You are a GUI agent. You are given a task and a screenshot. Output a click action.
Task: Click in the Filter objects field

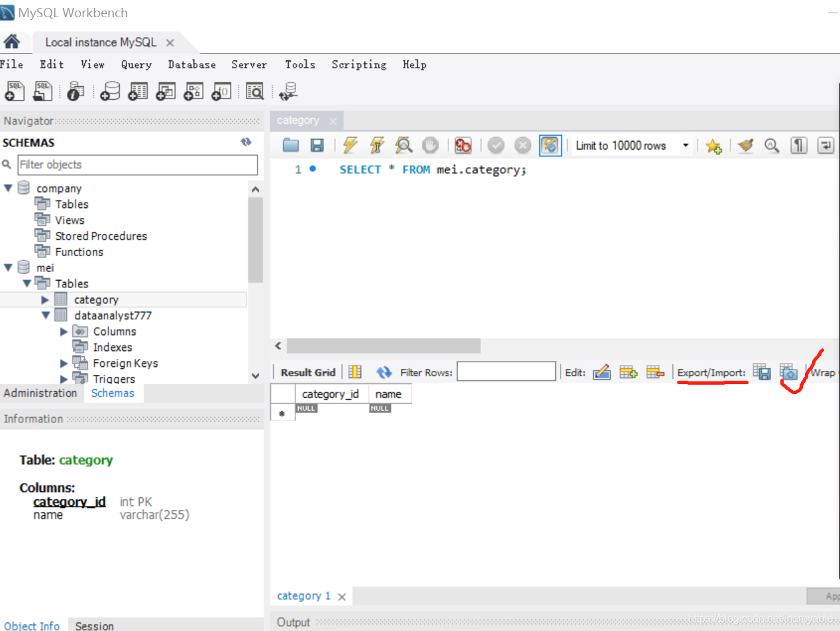tap(138, 165)
